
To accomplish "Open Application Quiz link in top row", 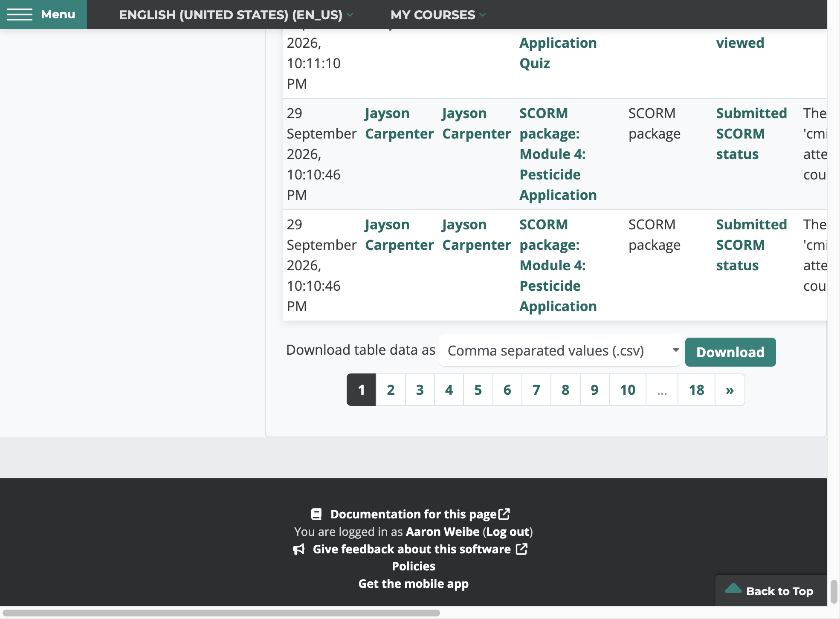I will [558, 53].
